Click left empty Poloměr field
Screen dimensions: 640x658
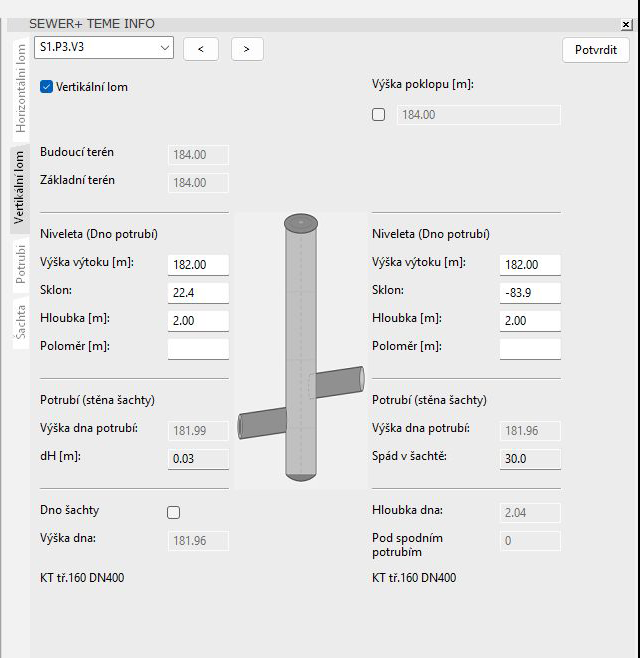[199, 349]
